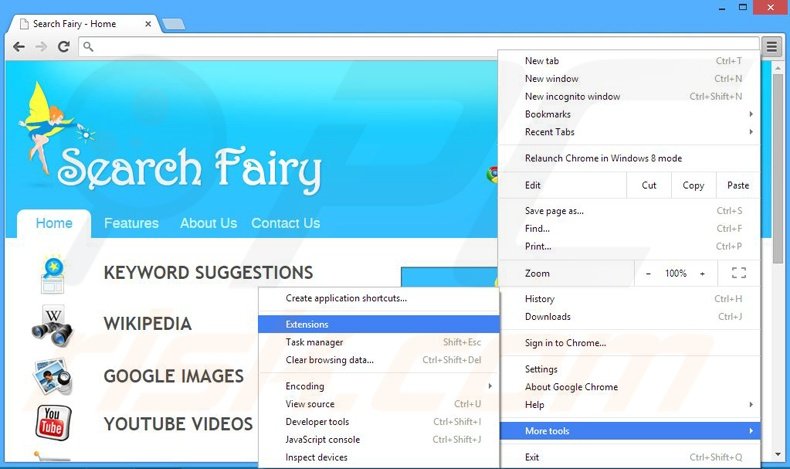Click the Keyword Suggestions icon
The image size is (790, 469).
pyautogui.click(x=53, y=275)
